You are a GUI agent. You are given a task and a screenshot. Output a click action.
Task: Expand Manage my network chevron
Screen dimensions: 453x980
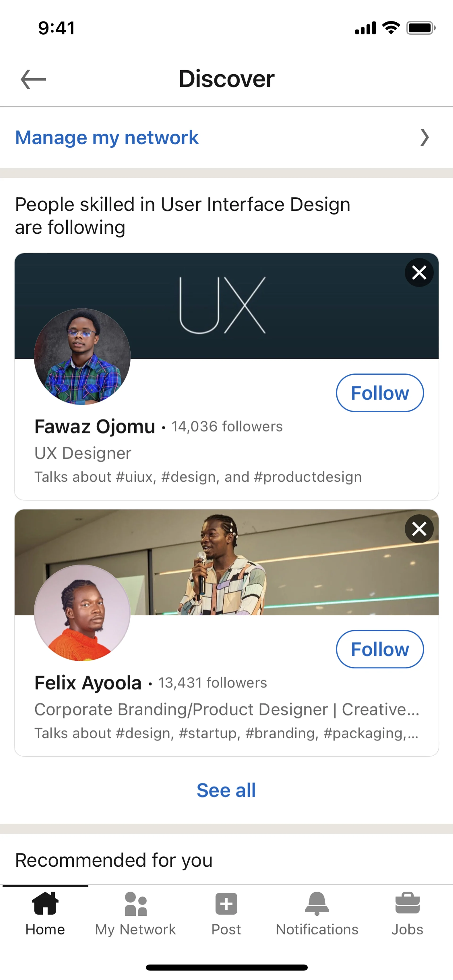[x=424, y=137]
